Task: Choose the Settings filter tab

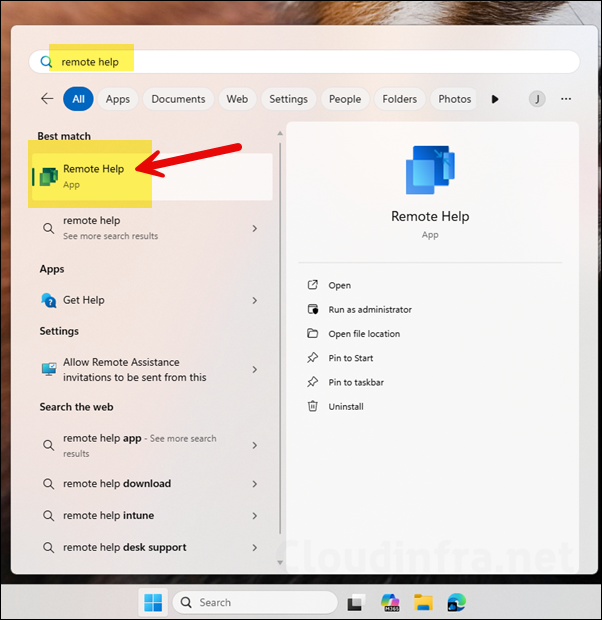Action: point(288,99)
